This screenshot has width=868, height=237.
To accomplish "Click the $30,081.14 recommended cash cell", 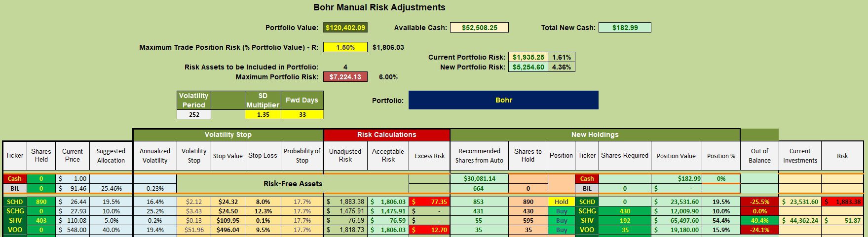I will pos(479,179).
